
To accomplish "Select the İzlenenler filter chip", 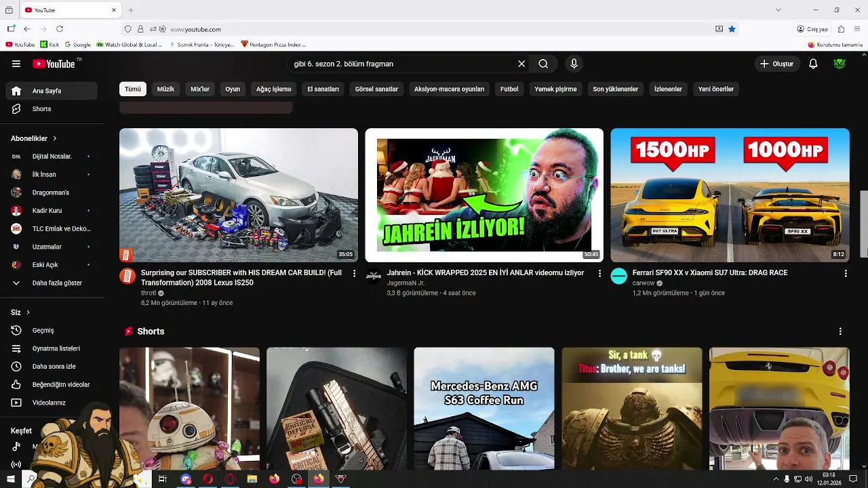I will click(668, 89).
